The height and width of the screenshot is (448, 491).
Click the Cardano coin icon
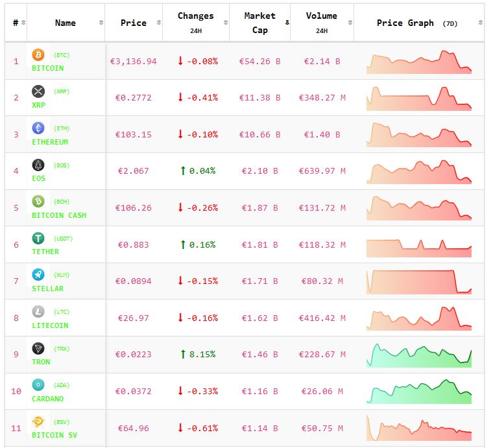(38, 385)
